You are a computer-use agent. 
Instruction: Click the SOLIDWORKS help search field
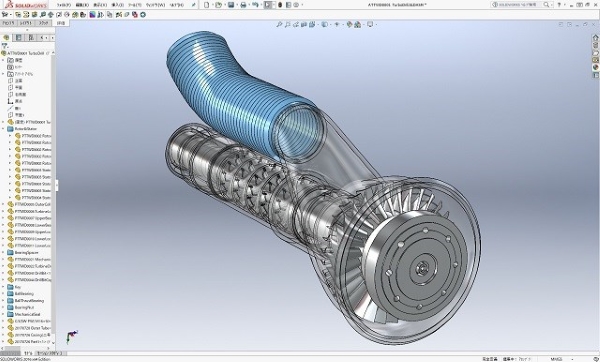521,5
